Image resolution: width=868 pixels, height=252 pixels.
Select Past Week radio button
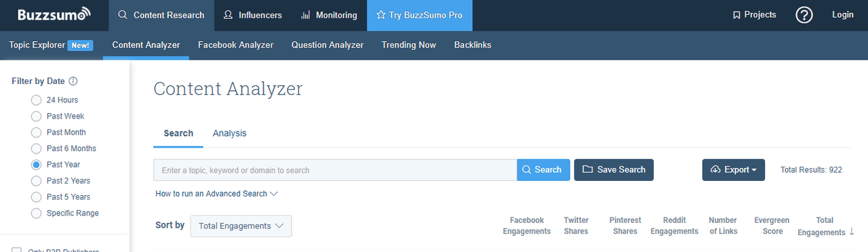37,117
